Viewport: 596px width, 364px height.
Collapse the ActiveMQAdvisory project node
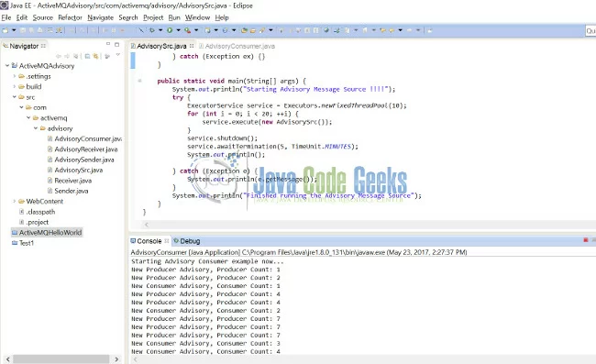click(7, 66)
